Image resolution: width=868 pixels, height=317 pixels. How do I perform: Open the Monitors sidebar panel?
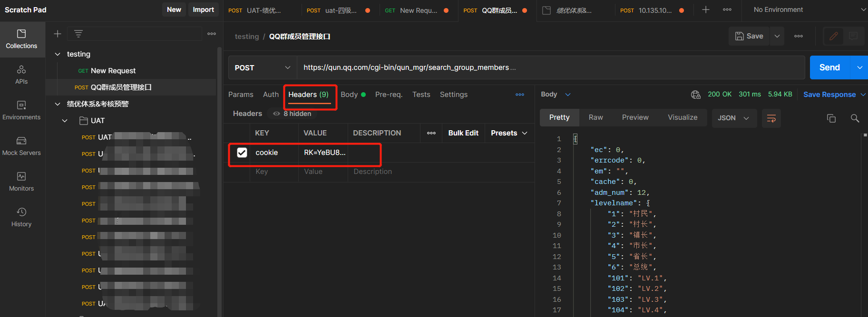tap(21, 182)
